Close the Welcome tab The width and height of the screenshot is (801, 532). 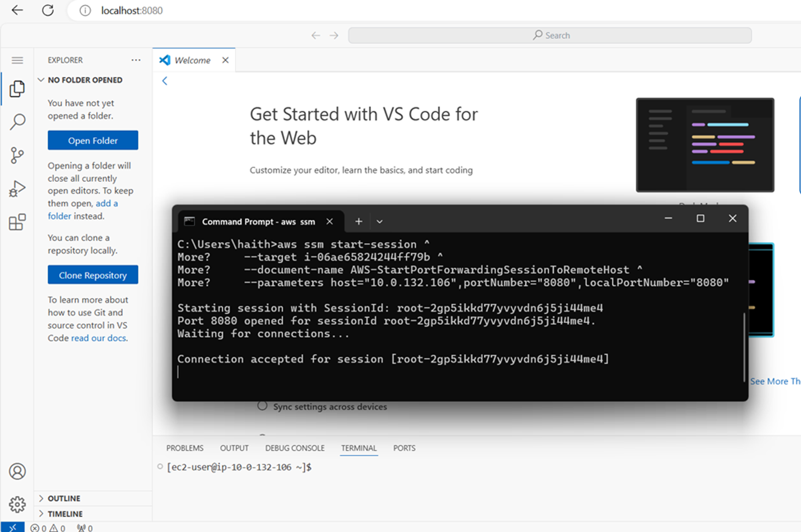tap(225, 60)
